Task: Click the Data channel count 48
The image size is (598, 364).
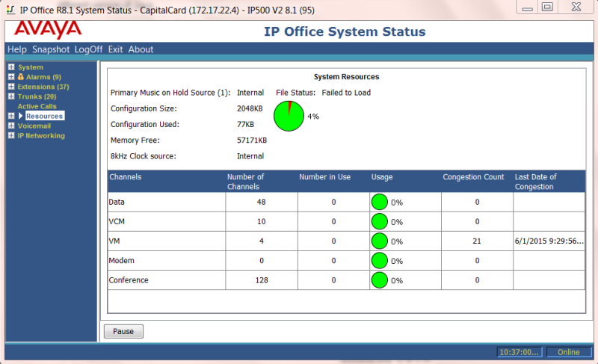Action: point(261,202)
